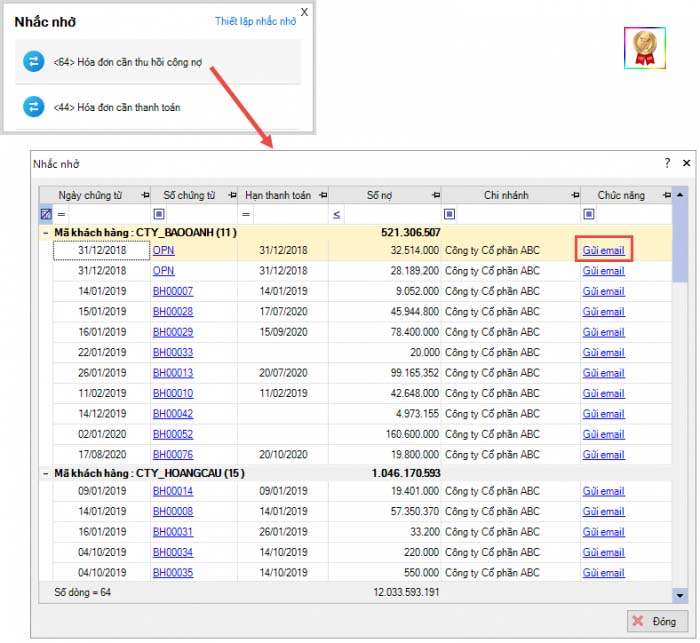Click Số nợ filter input field
700x643 pixels.
pyautogui.click(x=392, y=214)
